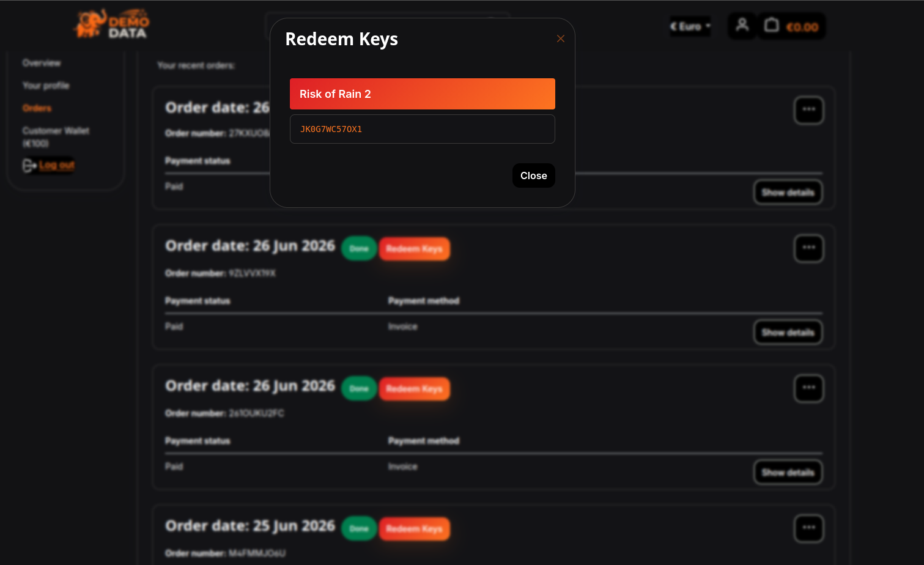Screen dimensions: 924x565
Task: Open the Euro currency dropdown
Action: coord(690,26)
